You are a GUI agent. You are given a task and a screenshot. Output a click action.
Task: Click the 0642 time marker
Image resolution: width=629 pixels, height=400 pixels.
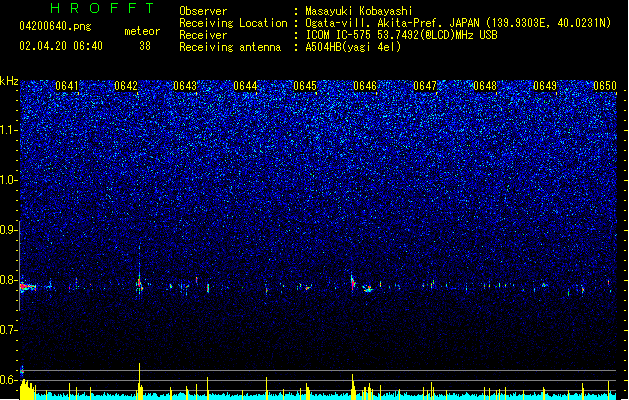126,86
